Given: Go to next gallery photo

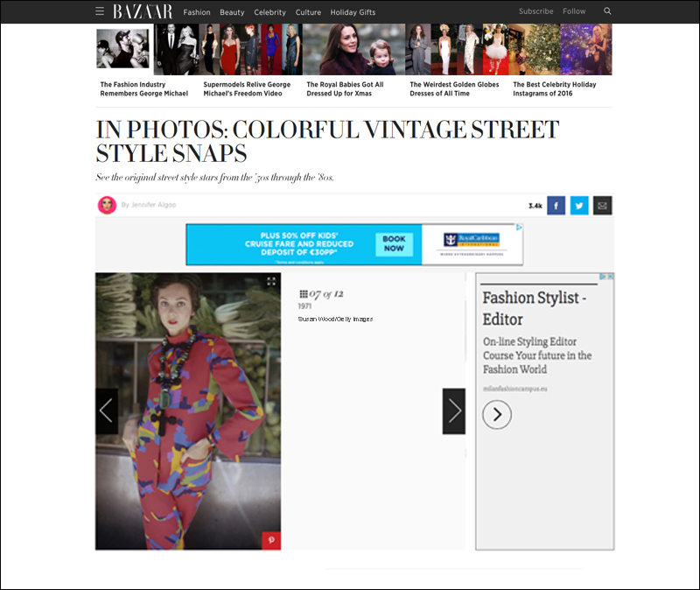Looking at the screenshot, I should [454, 411].
